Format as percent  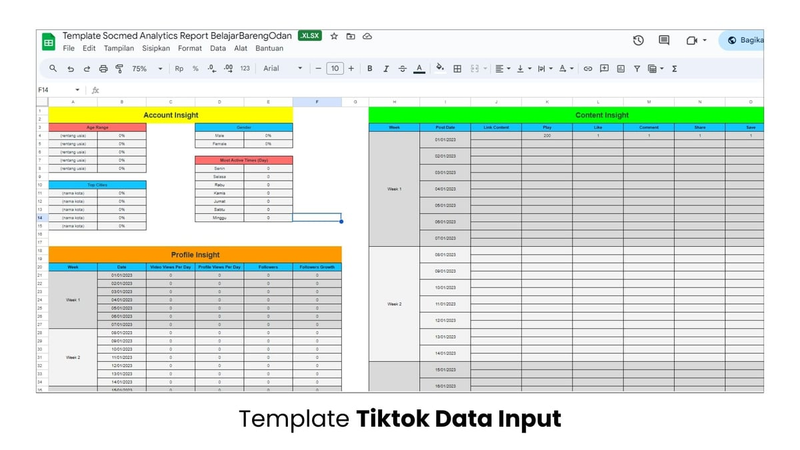click(195, 68)
